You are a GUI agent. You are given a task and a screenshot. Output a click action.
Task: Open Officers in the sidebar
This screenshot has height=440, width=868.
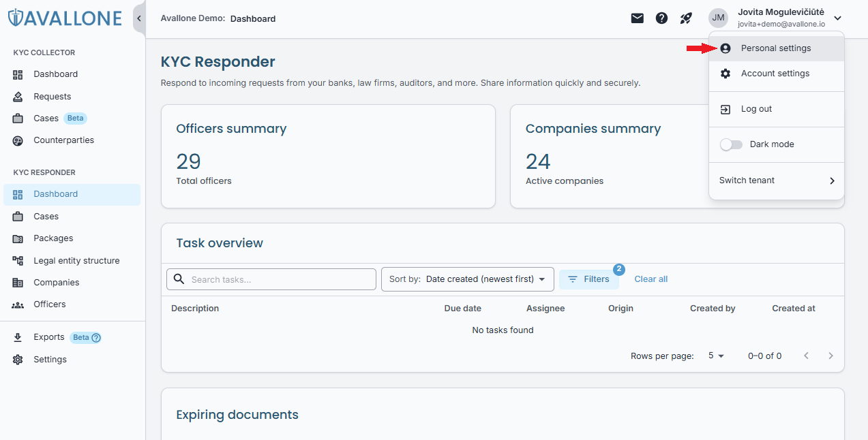click(72, 304)
